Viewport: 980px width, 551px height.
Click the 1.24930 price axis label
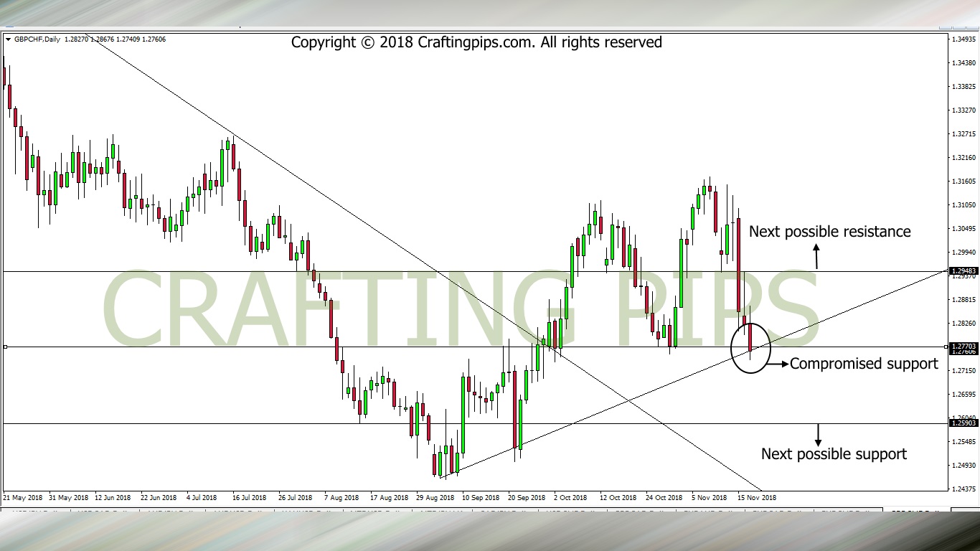tap(965, 466)
